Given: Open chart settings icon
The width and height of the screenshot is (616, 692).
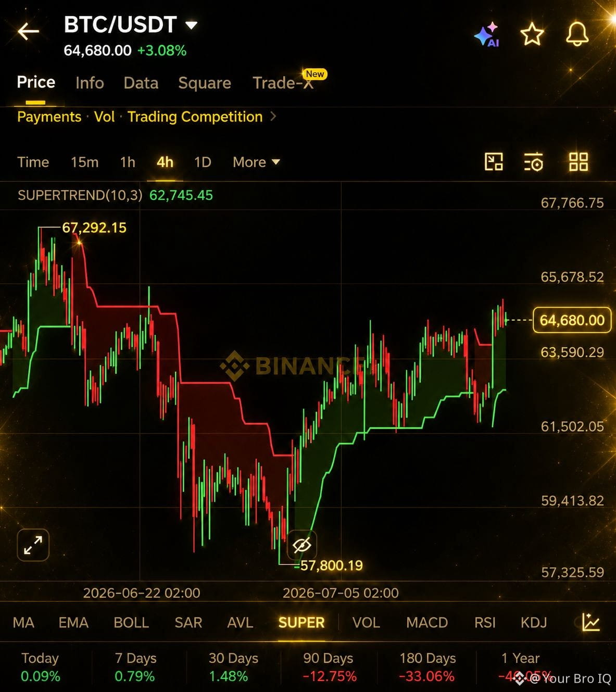Looking at the screenshot, I should coord(533,162).
